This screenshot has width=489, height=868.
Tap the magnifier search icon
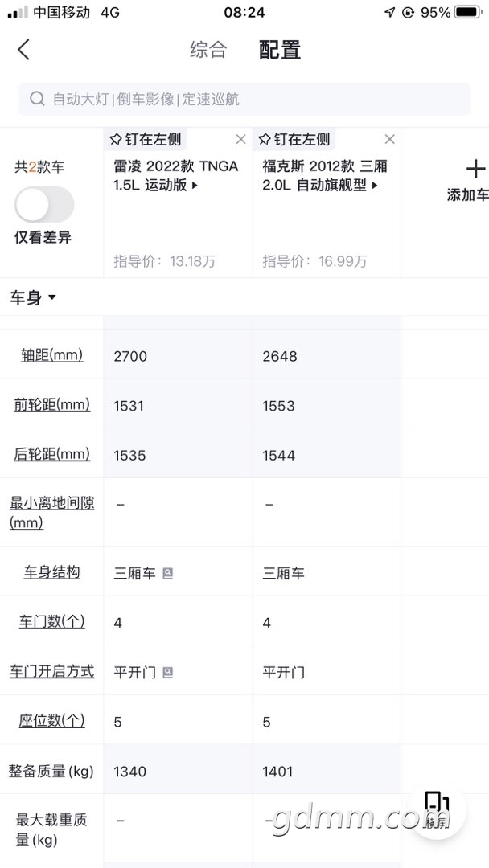[37, 99]
